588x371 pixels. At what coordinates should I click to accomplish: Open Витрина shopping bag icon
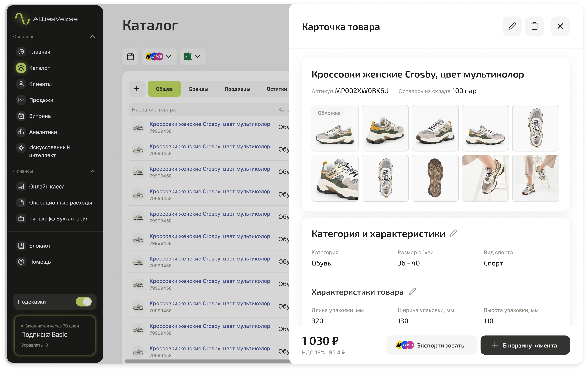[21, 116]
